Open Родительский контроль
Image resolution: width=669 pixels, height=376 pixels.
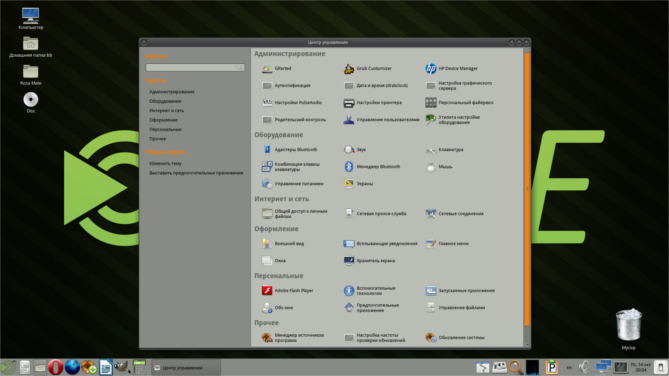click(294, 120)
